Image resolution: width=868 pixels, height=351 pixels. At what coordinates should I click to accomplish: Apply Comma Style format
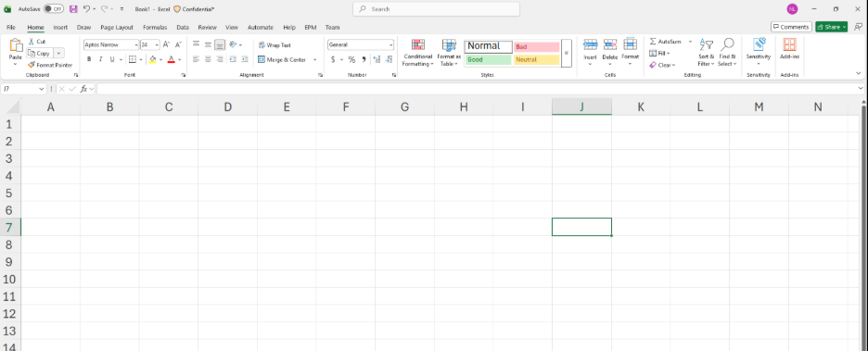click(x=364, y=59)
